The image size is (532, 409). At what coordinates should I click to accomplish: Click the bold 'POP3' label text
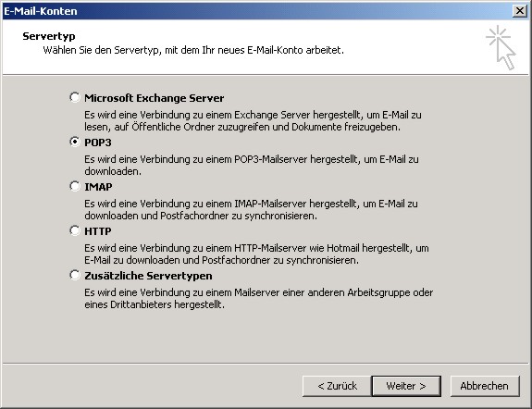pos(98,143)
